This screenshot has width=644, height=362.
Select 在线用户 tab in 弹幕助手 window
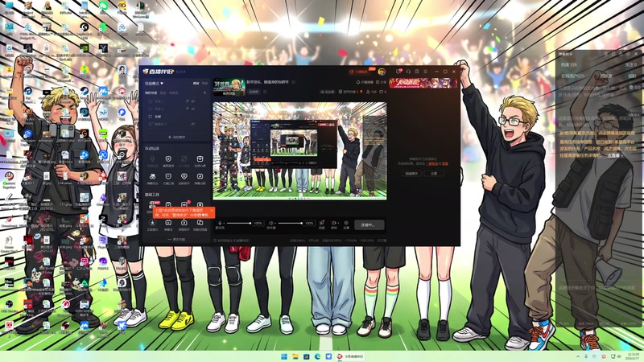pyautogui.click(x=572, y=76)
